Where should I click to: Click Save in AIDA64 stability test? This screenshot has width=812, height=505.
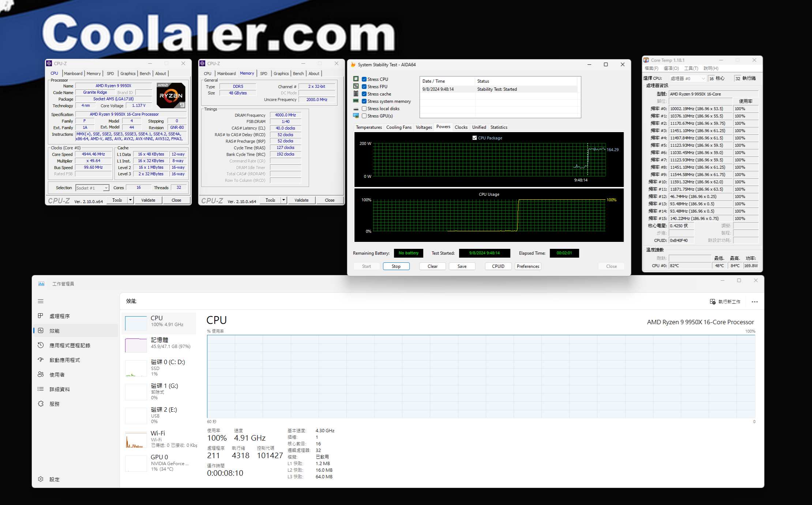(462, 266)
